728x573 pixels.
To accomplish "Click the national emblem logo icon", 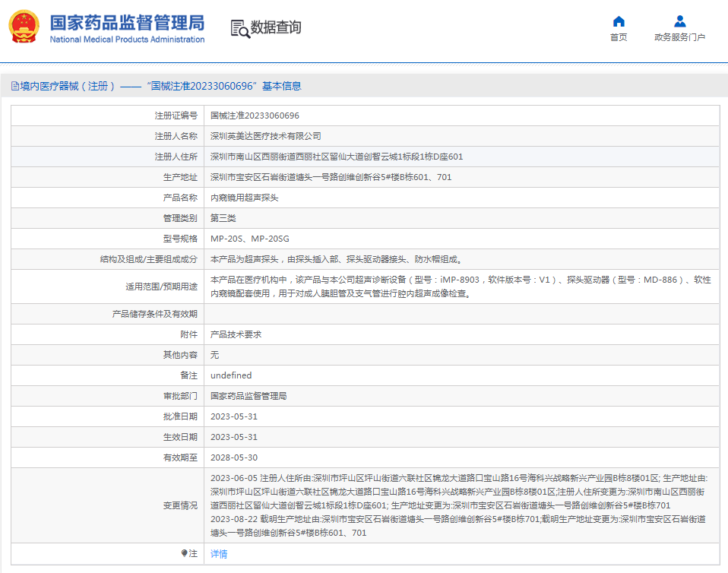I will point(24,27).
